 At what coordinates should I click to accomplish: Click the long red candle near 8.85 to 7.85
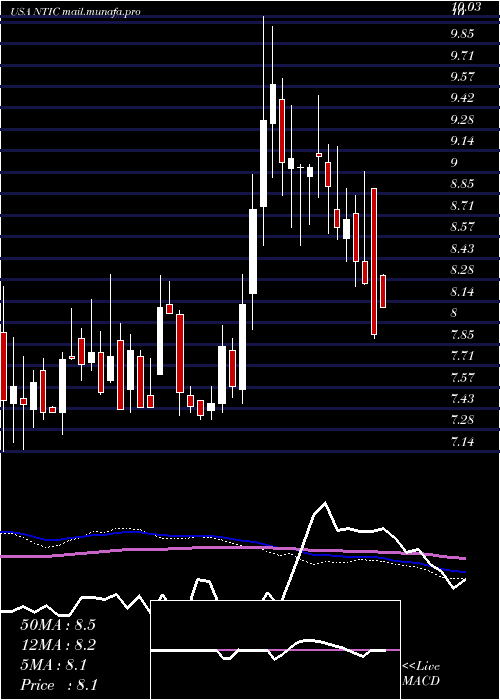click(x=374, y=262)
